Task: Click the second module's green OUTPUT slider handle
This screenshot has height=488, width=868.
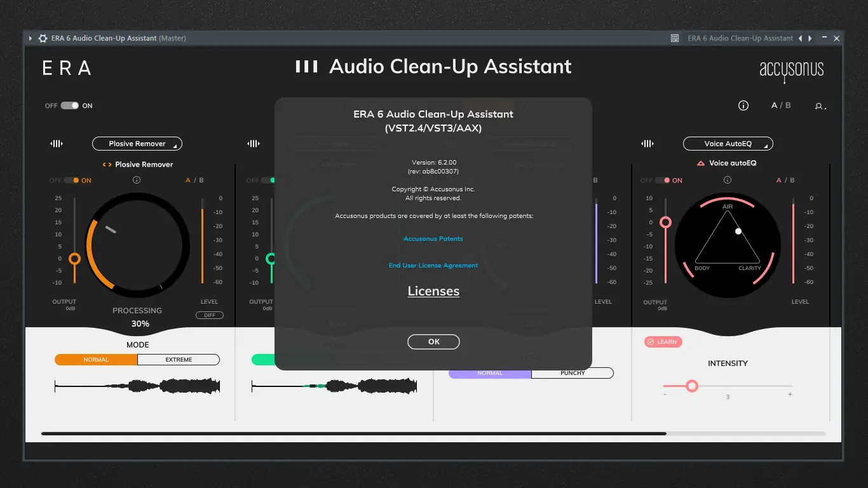Action: [x=271, y=259]
